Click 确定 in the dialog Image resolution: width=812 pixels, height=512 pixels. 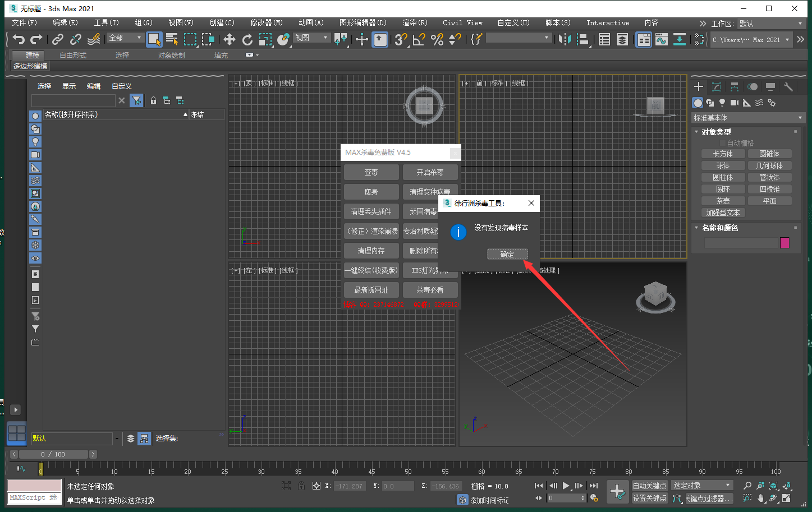click(507, 254)
